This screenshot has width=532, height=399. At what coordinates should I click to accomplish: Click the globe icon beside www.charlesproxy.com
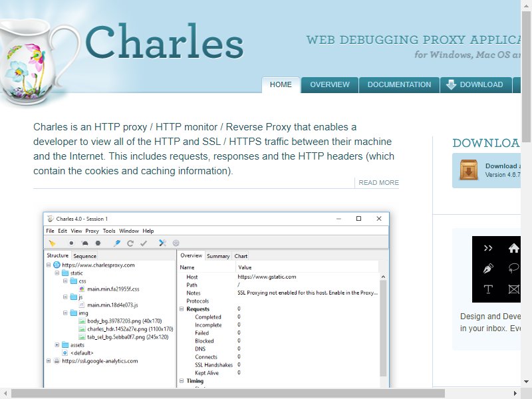click(x=57, y=265)
